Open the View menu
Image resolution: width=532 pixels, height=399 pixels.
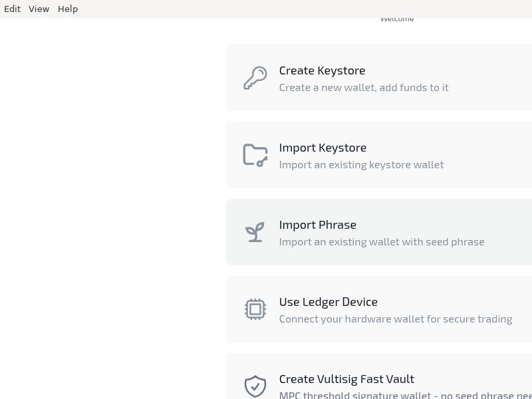tap(39, 9)
